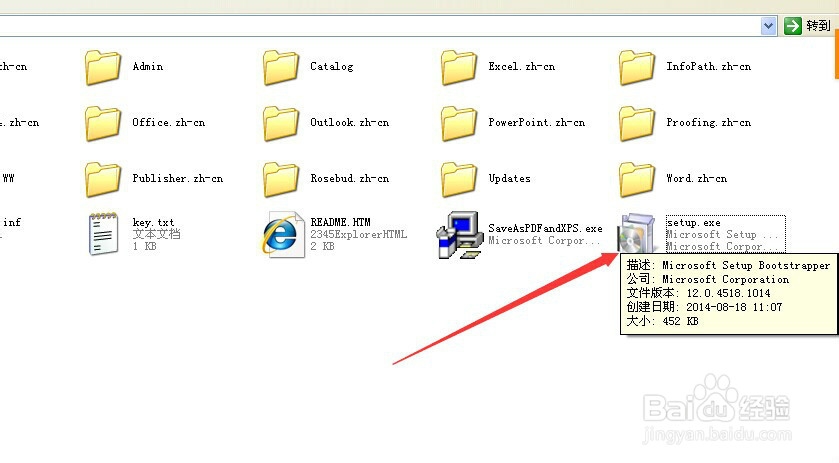
Task: Click the folder name "Updates"
Action: pos(509,179)
